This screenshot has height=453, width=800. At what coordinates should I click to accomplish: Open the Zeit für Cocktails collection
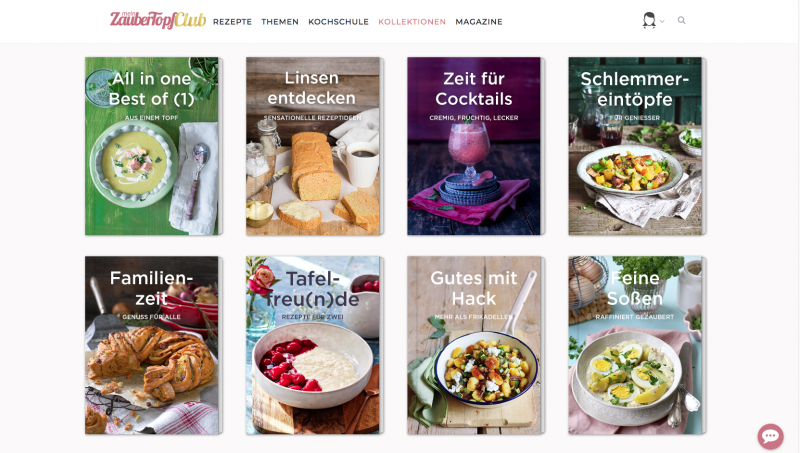pos(476,146)
